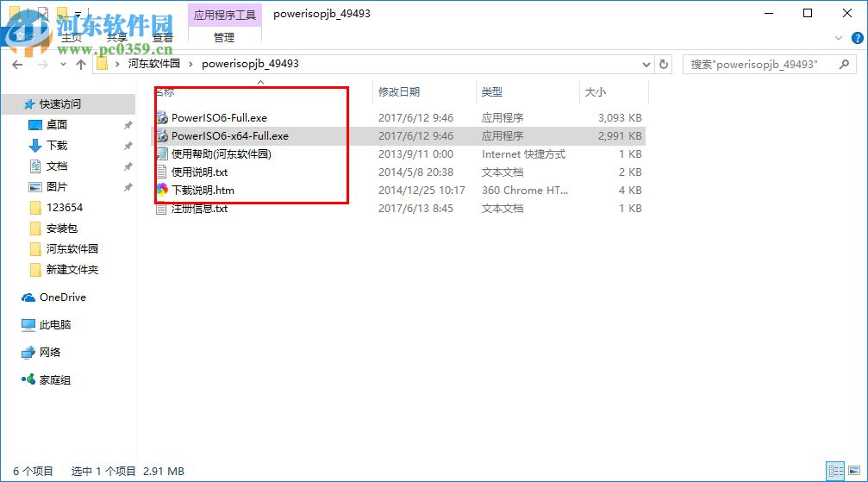Click the 使用说明.txt file name
The width and height of the screenshot is (868, 482).
199,172
